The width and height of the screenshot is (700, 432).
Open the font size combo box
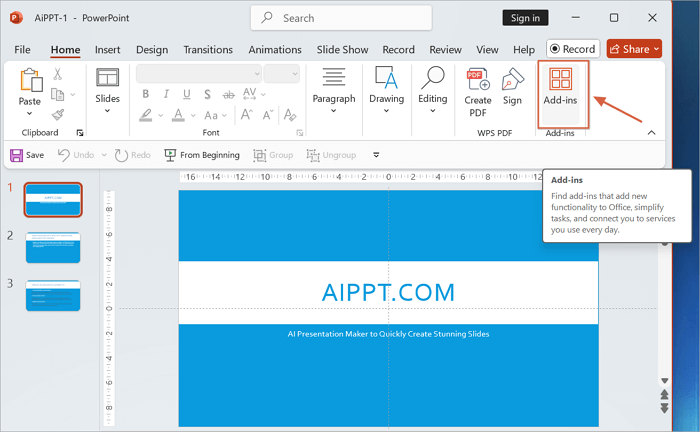click(x=281, y=74)
